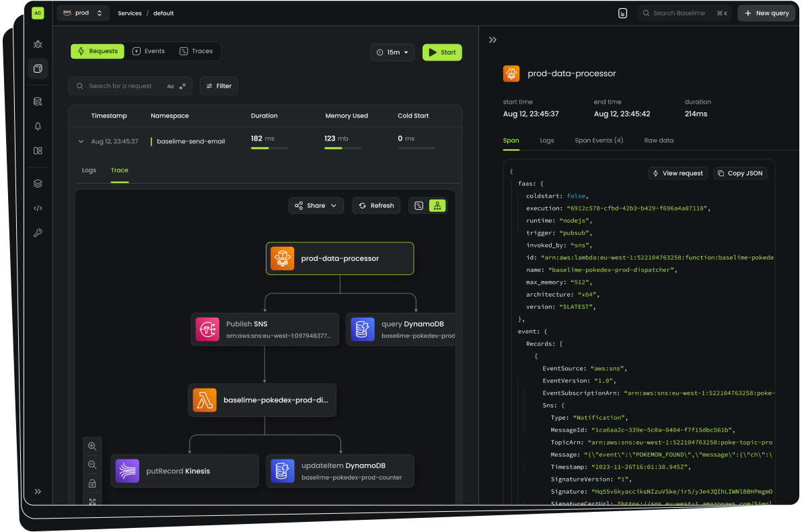Switch to the Span Events (4) tab
This screenshot has width=802, height=532.
(598, 141)
